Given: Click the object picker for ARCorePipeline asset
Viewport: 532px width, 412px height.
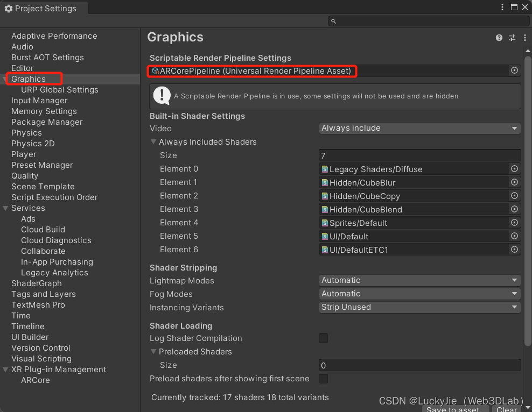Looking at the screenshot, I should point(514,70).
